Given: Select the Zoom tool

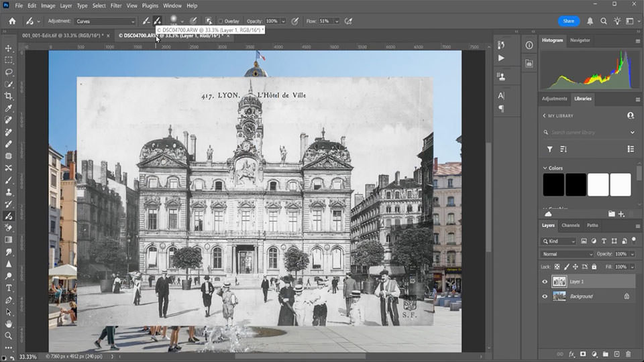Looking at the screenshot, I should coord(9,335).
